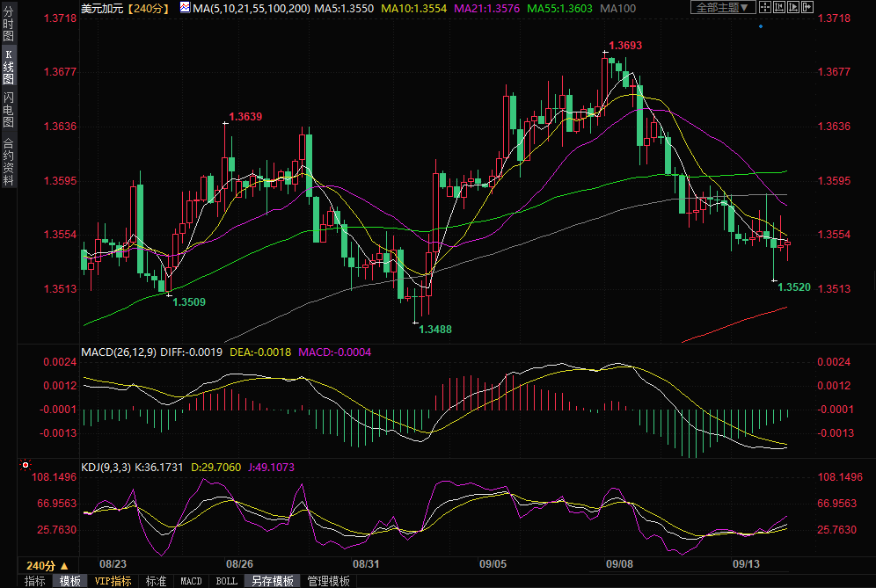This screenshot has height=588, width=876.
Task: Open 合约资料 contract info tab
Action: (x=8, y=162)
